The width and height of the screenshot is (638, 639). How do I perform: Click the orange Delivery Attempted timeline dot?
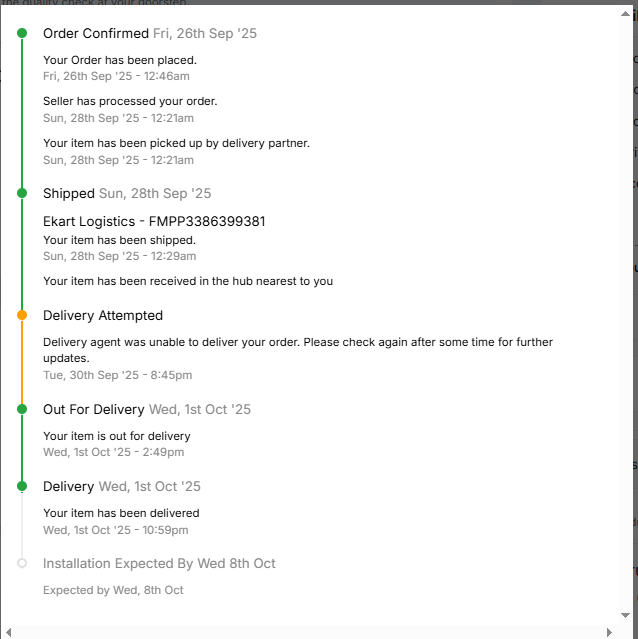[22, 315]
